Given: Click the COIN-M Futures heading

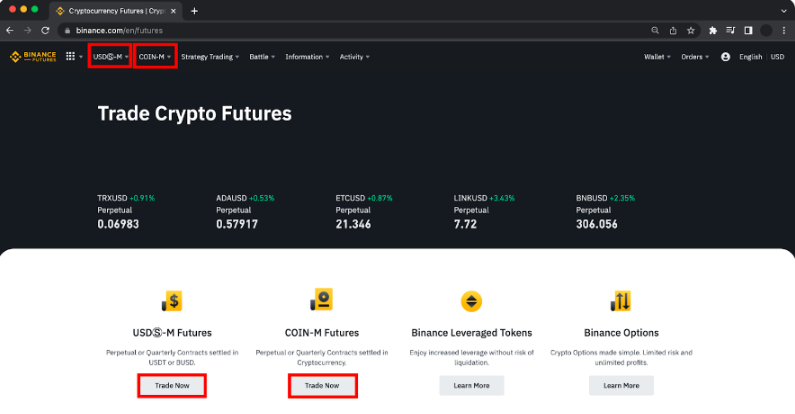Looking at the screenshot, I should (x=322, y=333).
